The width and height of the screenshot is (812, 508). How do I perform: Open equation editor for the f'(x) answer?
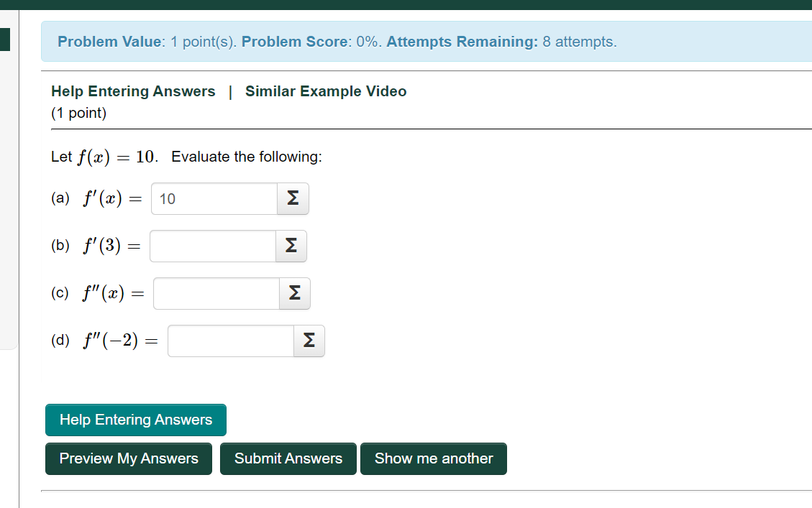click(292, 198)
